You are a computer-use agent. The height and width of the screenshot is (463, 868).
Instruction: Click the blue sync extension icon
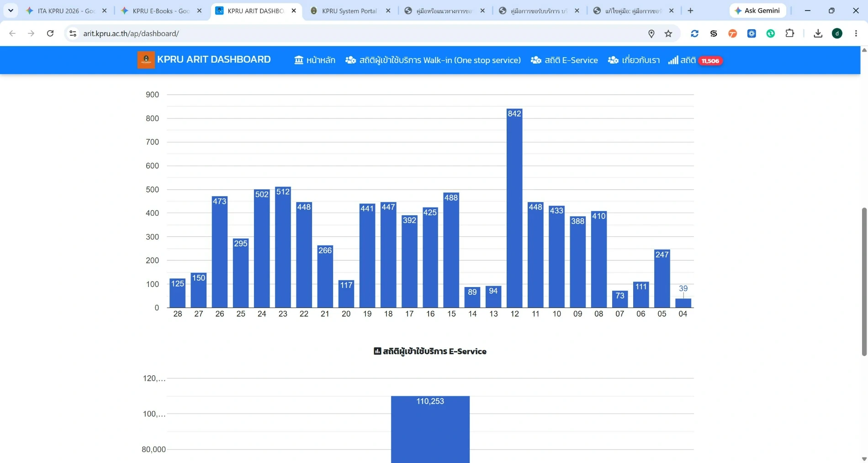694,33
